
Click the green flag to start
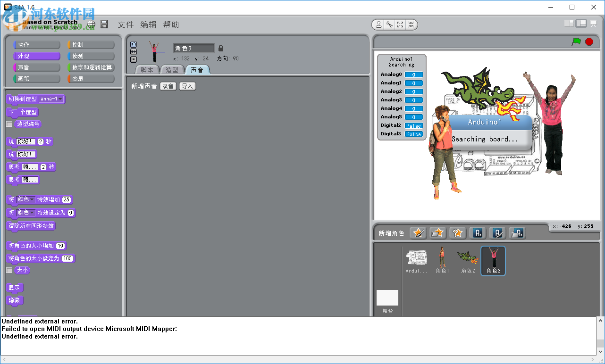coord(576,41)
